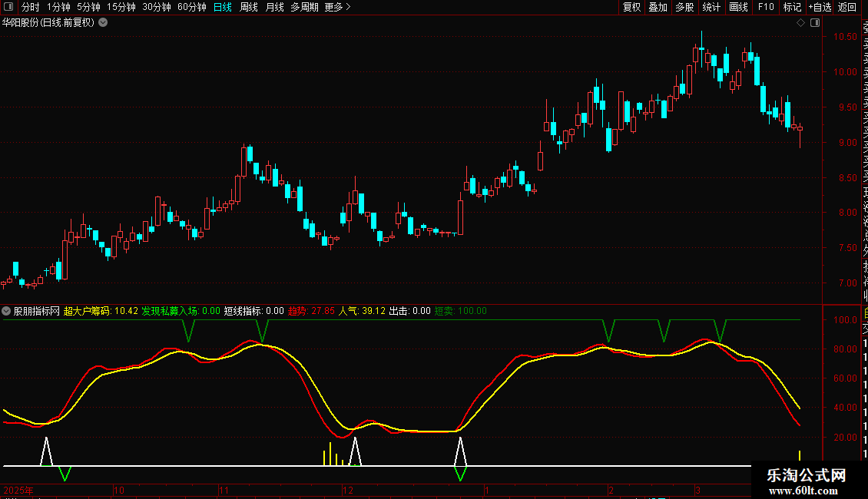Image resolution: width=868 pixels, height=499 pixels.
Task: Choose the 60分钟 period
Action: (192, 7)
